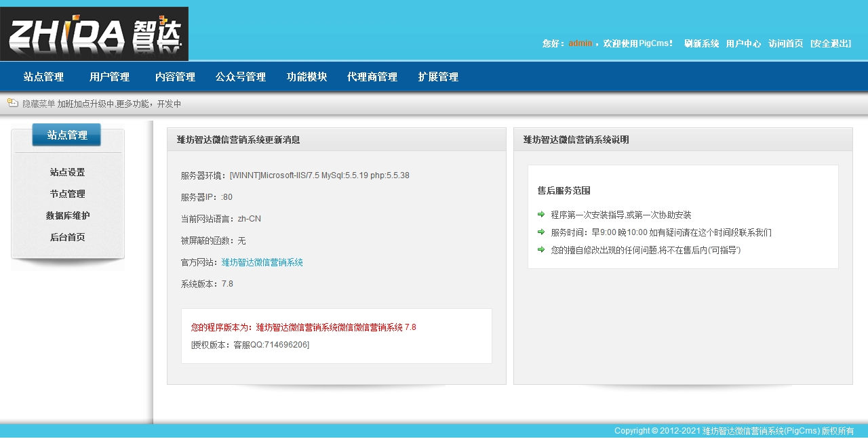Screen dimensions: 868x439
Task: Click [安全退出] to log out
Action: coord(831,43)
